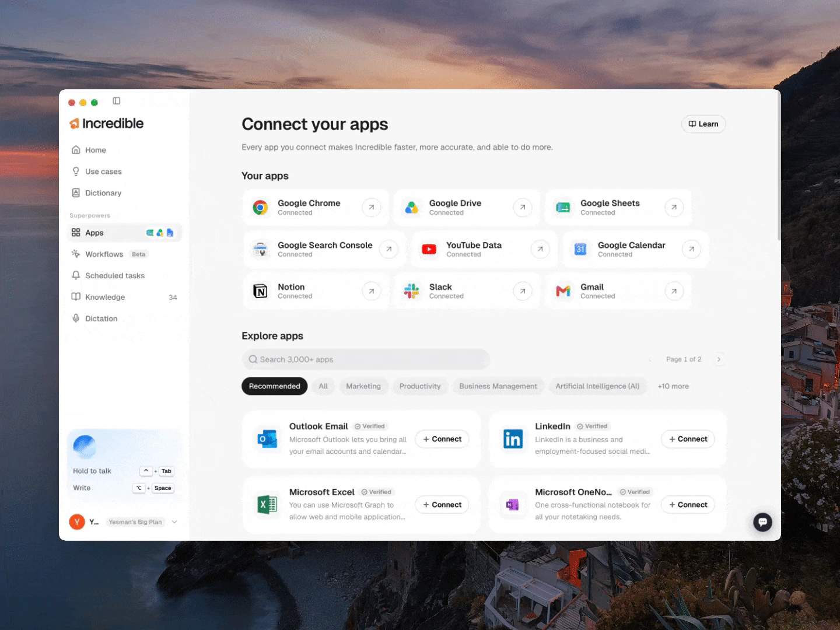840x630 pixels.
Task: Connect Outlook Email
Action: click(x=442, y=439)
